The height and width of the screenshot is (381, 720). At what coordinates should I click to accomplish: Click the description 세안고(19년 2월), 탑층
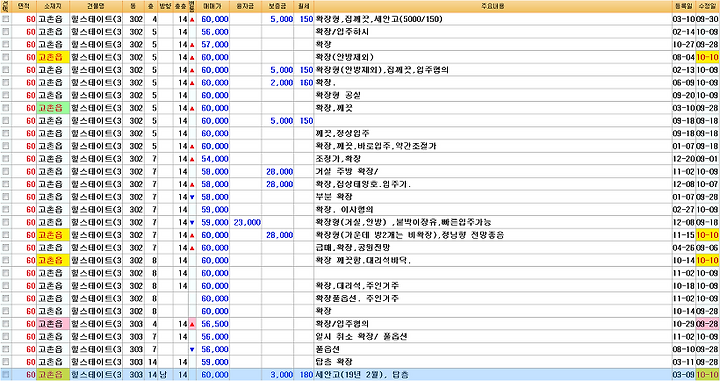[x=361, y=375]
